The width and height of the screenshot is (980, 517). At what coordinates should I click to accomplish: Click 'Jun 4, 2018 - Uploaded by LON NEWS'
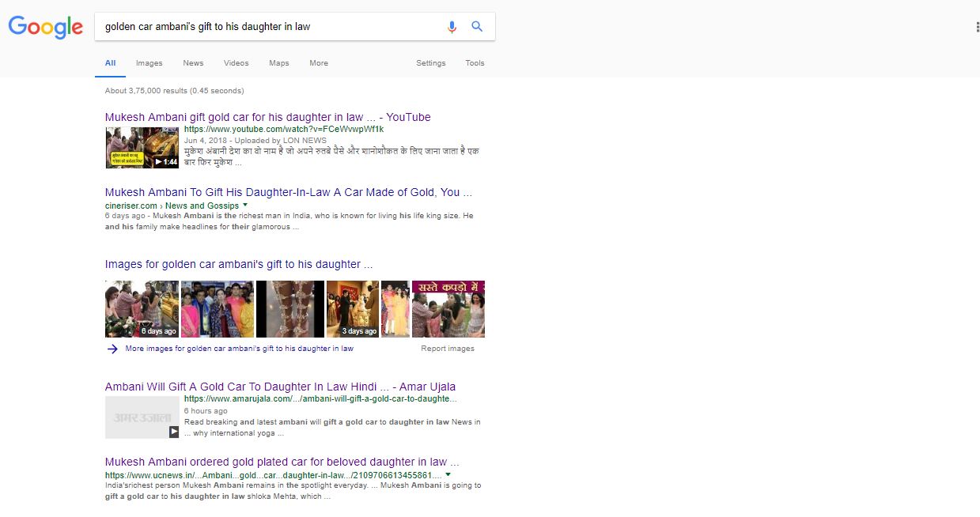coord(255,141)
